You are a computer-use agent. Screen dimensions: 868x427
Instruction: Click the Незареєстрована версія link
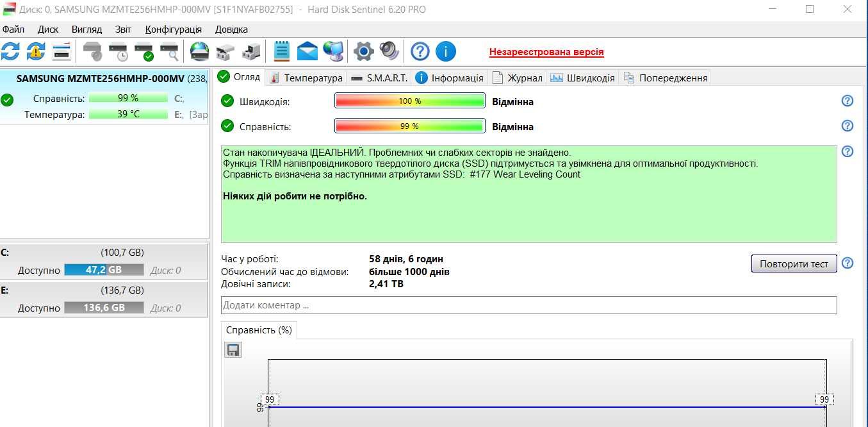coord(546,52)
